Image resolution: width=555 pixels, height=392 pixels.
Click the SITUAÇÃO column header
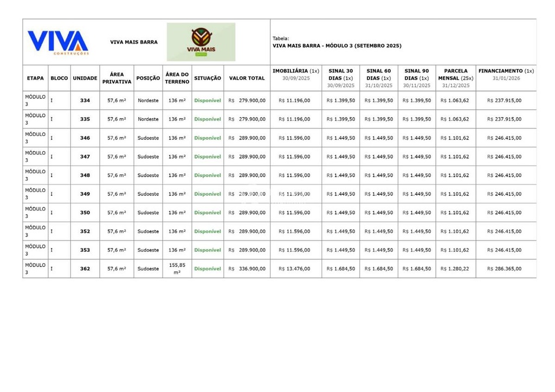[208, 78]
